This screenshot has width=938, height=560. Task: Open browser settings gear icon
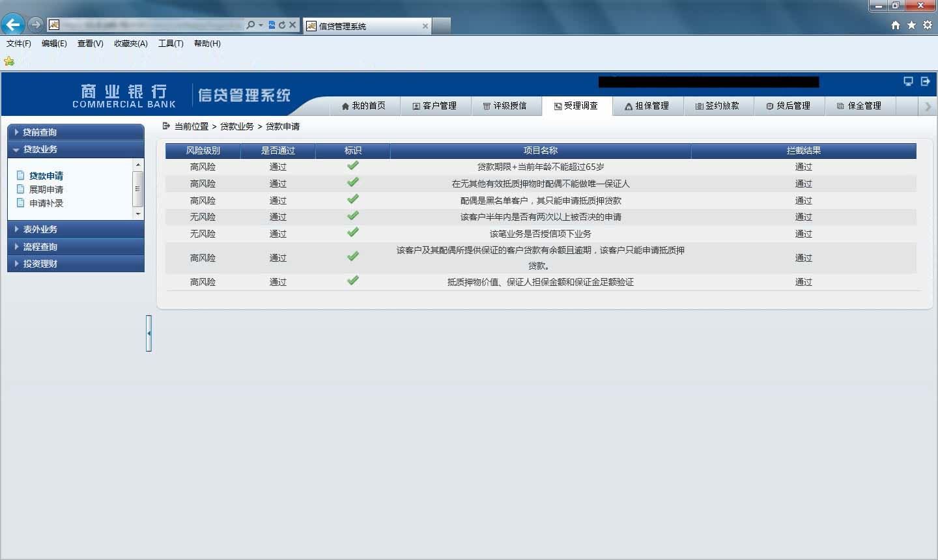(x=928, y=25)
